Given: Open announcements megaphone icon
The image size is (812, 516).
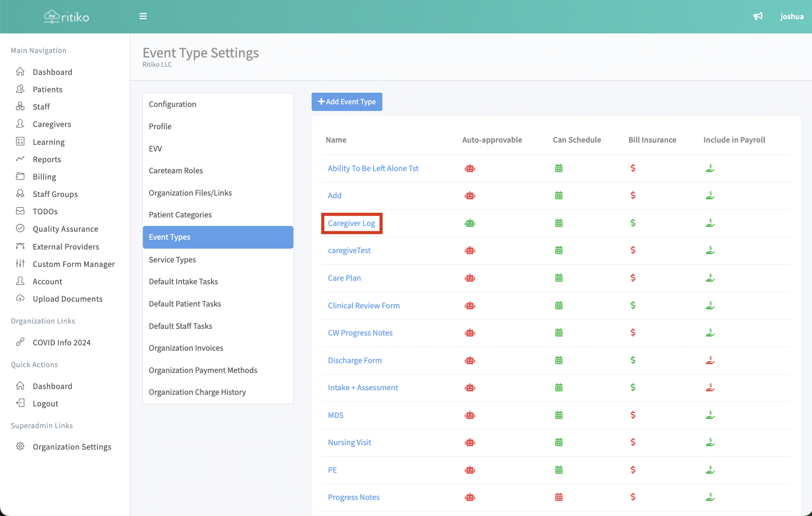Looking at the screenshot, I should click(x=758, y=16).
